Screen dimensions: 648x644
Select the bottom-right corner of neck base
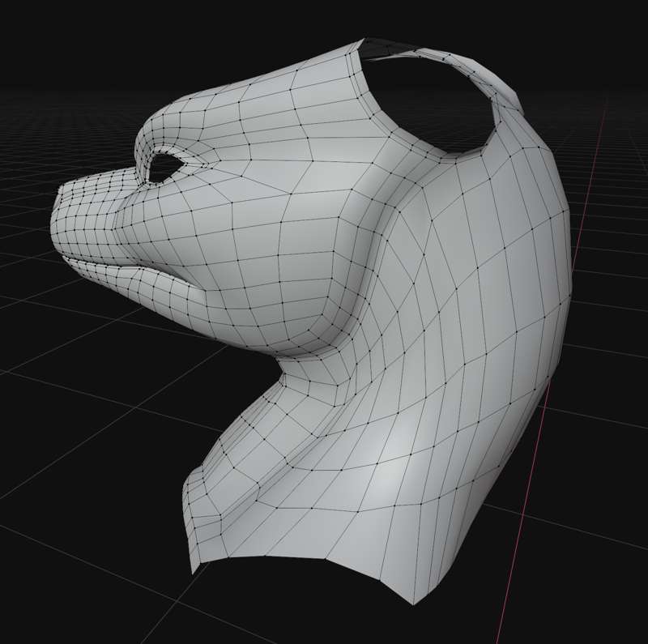coord(415,602)
